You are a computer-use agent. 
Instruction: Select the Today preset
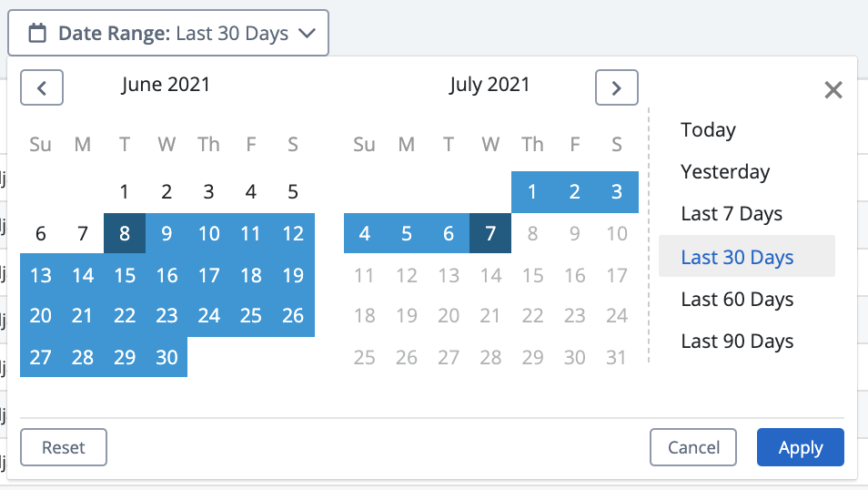pyautogui.click(x=708, y=129)
